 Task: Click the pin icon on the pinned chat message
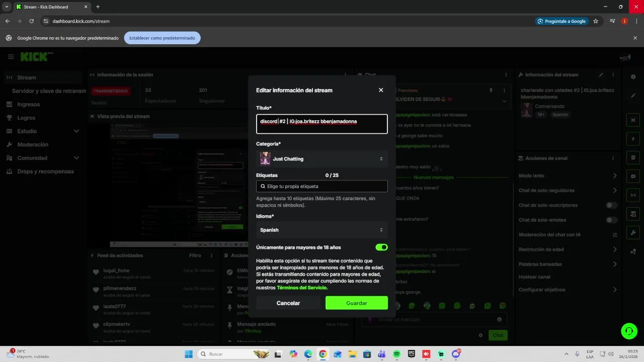point(491,90)
